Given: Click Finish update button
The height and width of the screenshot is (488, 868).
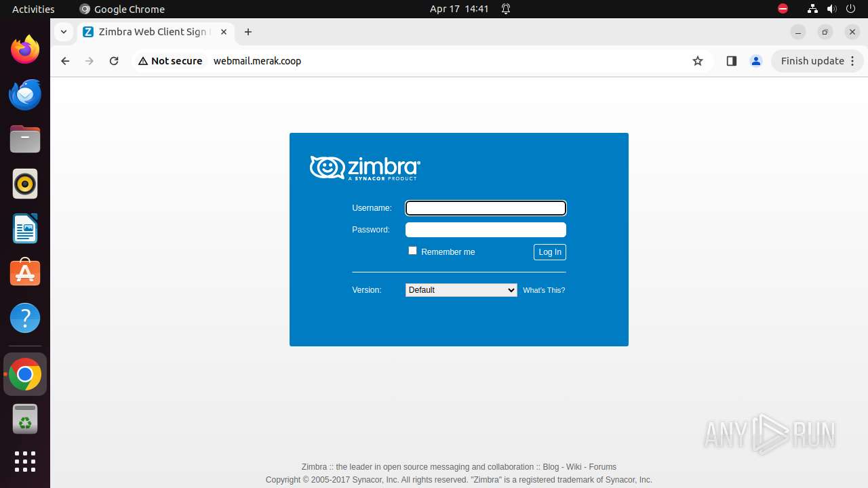Looking at the screenshot, I should [817, 61].
